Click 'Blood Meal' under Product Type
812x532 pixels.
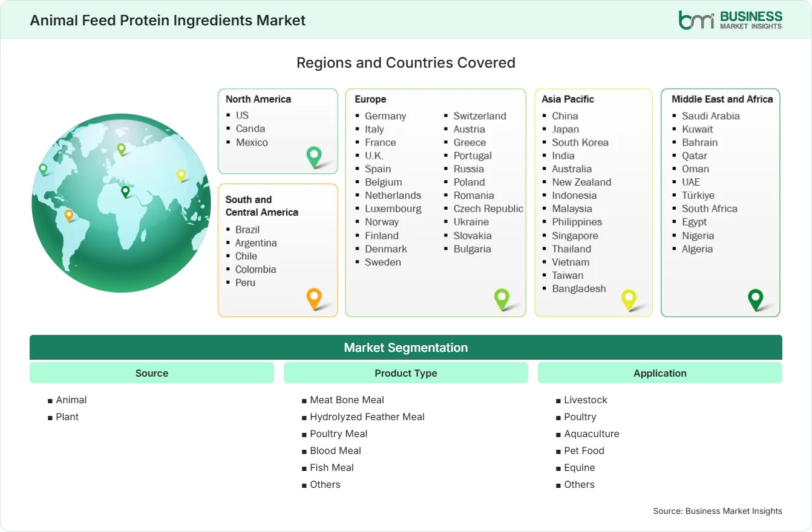pos(335,450)
